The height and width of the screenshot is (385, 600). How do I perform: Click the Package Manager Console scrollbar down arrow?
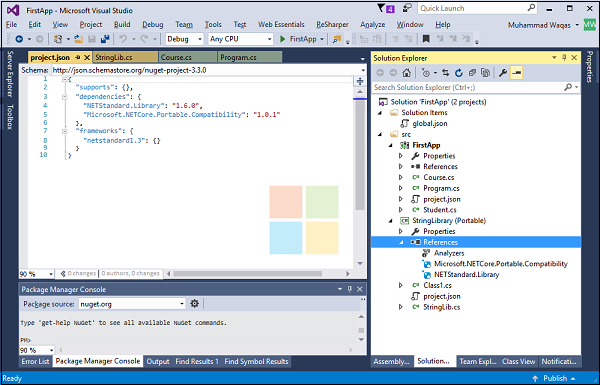[x=361, y=340]
